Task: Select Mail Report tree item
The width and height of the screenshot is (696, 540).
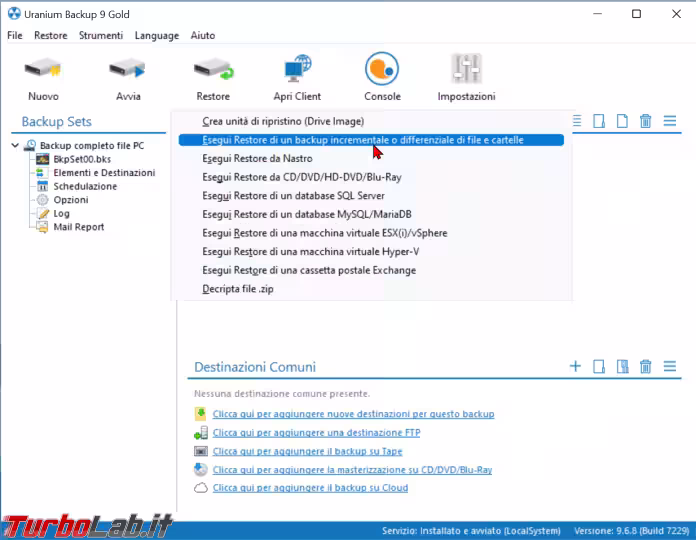Action: point(79,227)
